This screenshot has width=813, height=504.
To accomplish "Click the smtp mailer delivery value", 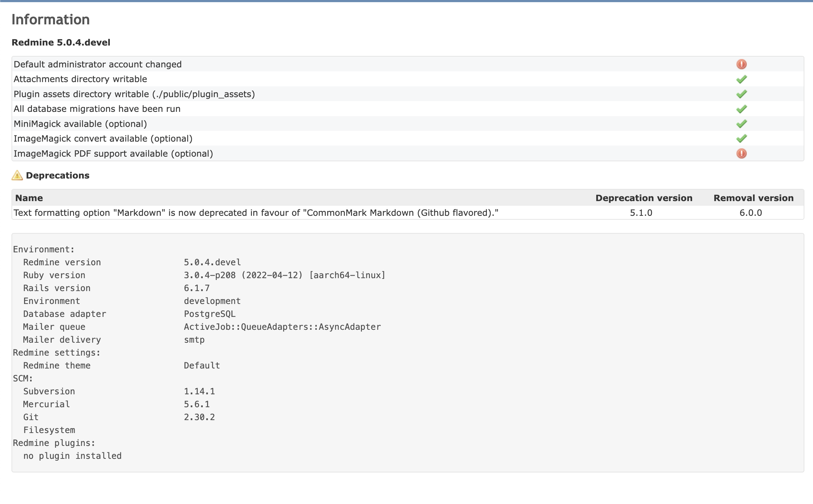I will (x=194, y=340).
